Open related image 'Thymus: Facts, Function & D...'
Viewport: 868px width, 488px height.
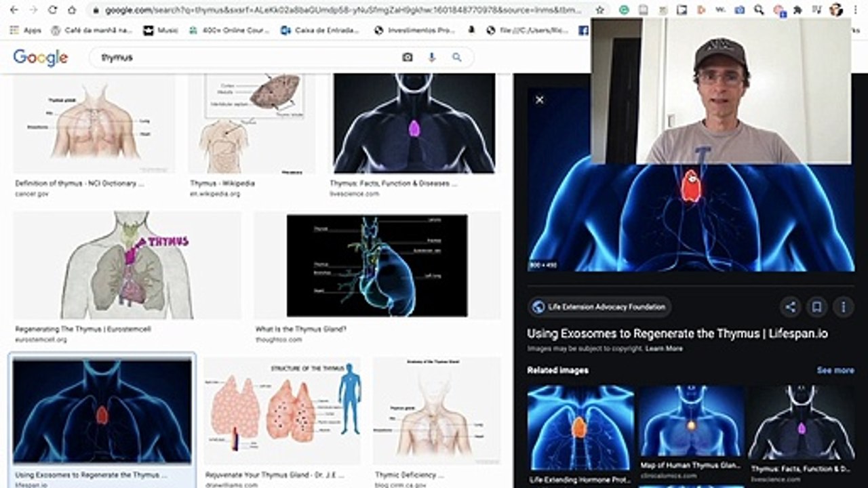pyautogui.click(x=801, y=424)
